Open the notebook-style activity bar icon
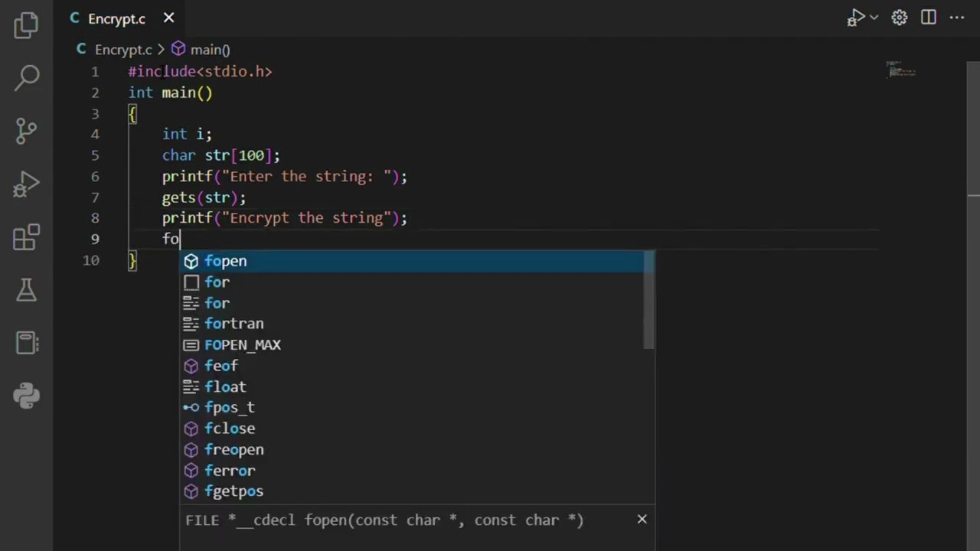 coord(27,343)
